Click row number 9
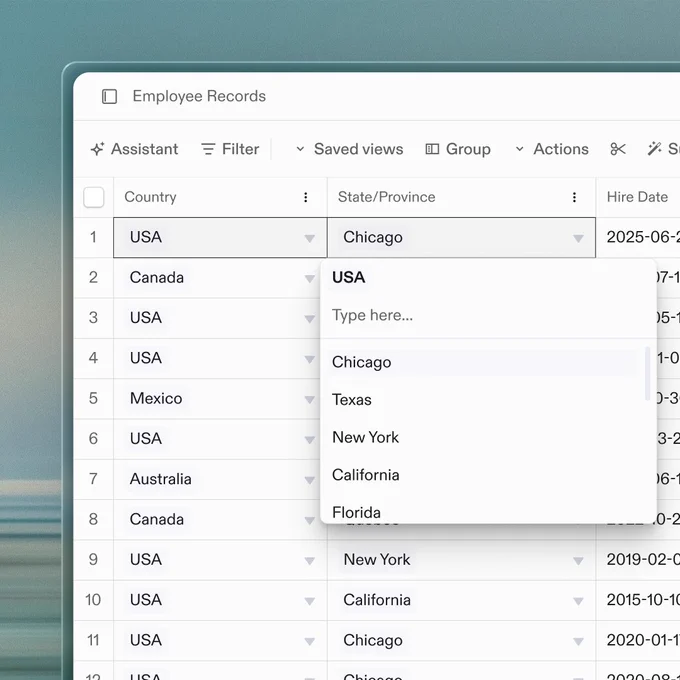 (93, 559)
